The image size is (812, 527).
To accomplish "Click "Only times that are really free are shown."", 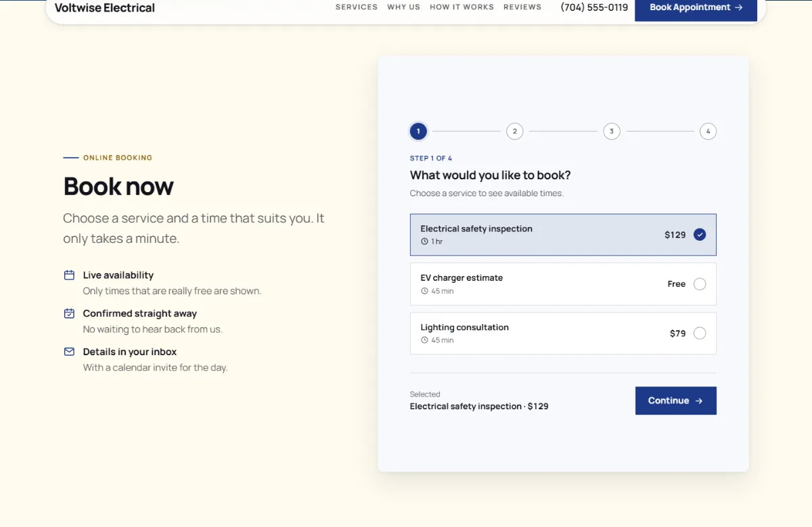I will point(172,291).
